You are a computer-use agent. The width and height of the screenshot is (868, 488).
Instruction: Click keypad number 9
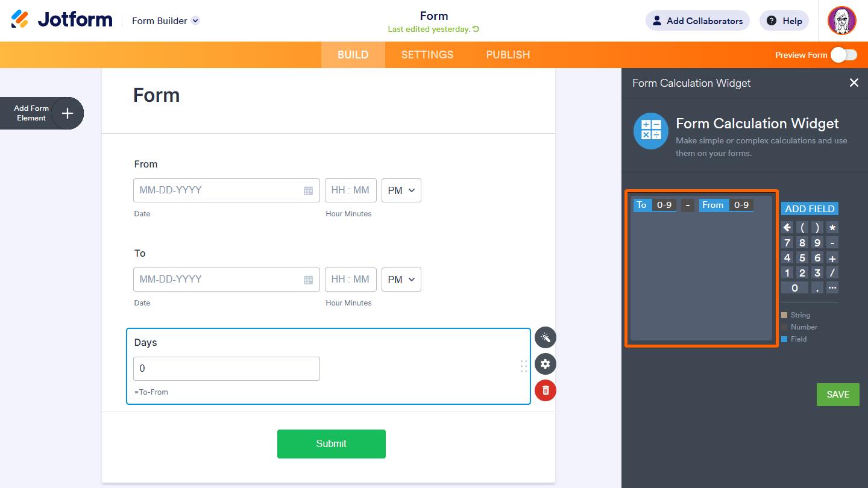(x=817, y=243)
